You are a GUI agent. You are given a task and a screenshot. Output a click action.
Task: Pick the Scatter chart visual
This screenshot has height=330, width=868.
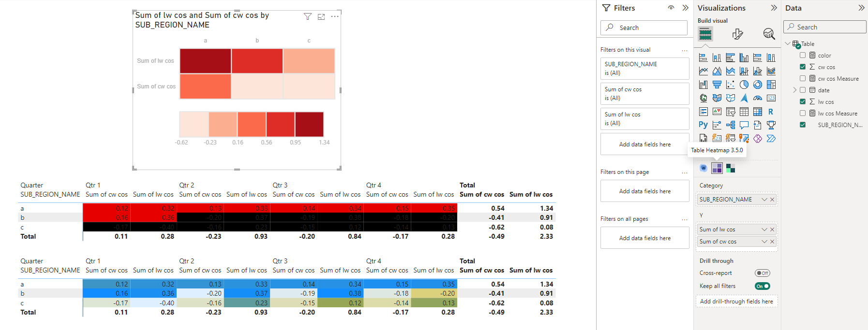pos(731,85)
